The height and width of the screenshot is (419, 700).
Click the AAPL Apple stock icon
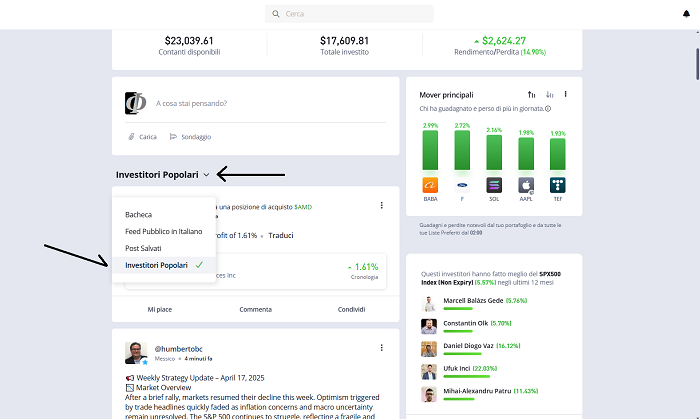(526, 185)
